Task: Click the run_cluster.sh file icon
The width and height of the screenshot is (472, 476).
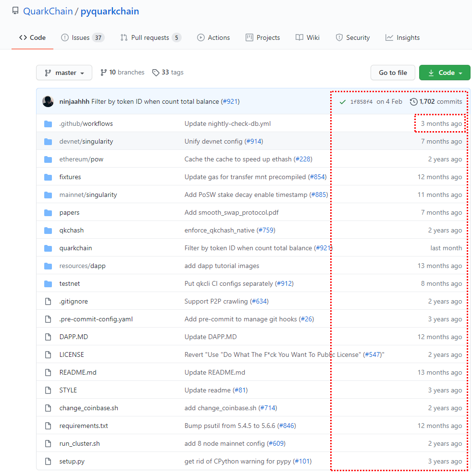Action: coord(48,443)
